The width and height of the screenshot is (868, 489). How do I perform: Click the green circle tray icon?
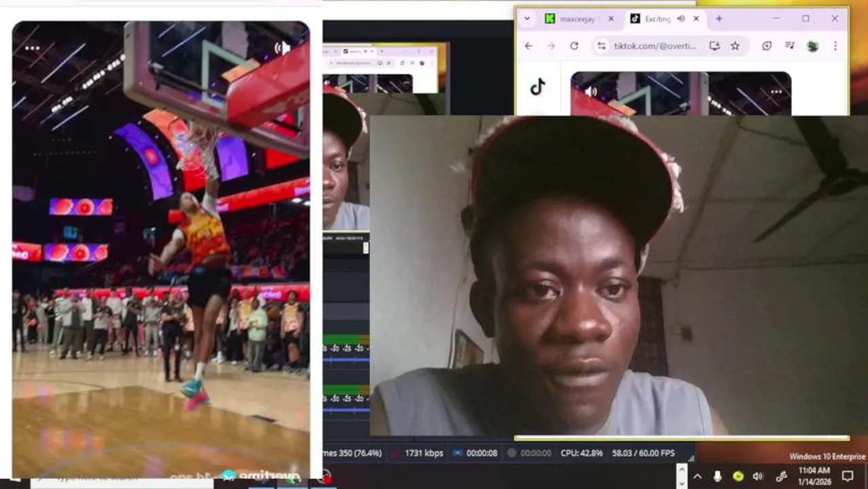[x=738, y=477]
